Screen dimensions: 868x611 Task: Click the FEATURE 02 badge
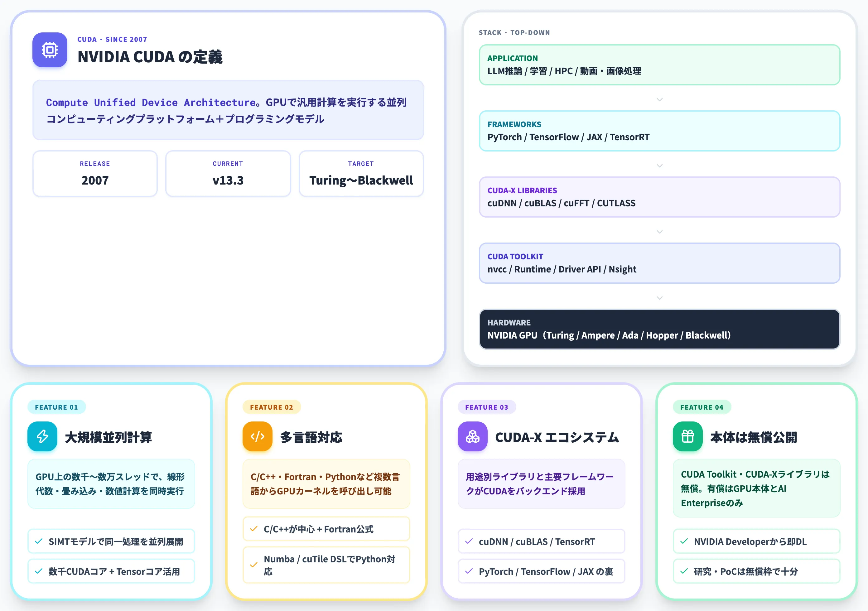coord(272,407)
